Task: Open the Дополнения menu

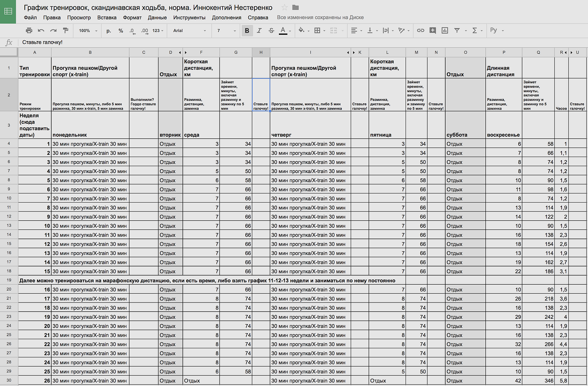Action: click(227, 18)
